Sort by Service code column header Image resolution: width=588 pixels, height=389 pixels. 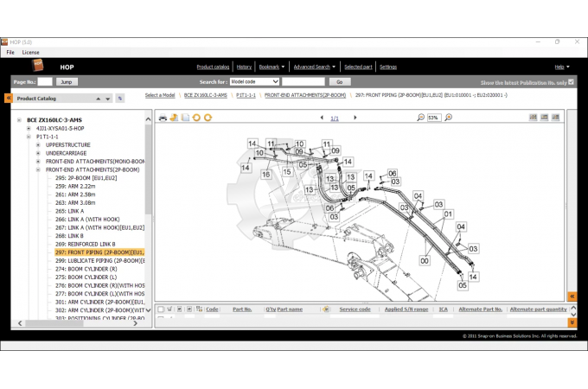click(x=355, y=309)
